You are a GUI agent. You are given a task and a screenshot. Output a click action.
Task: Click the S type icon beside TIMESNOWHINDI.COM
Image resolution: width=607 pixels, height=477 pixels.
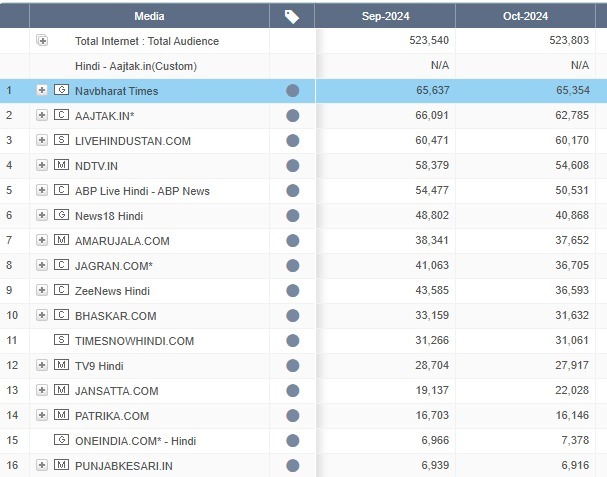click(61, 340)
